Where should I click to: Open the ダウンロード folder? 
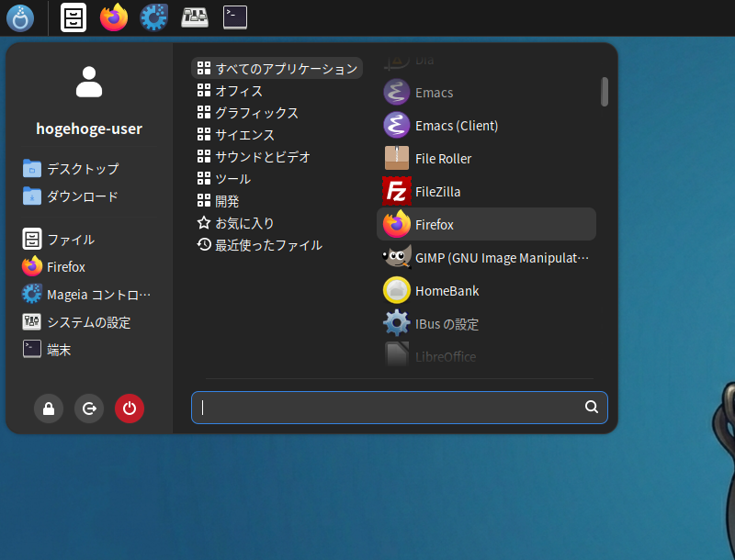pyautogui.click(x=71, y=196)
